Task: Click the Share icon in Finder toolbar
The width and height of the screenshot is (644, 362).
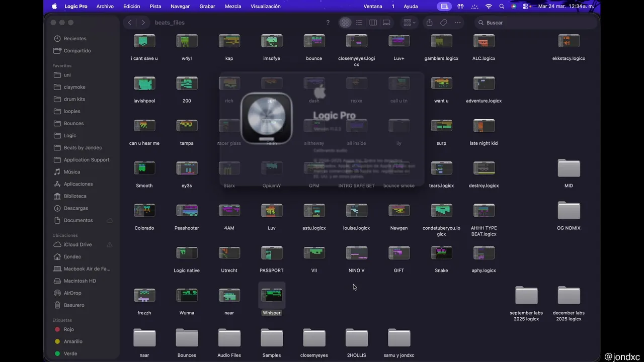Action: [x=429, y=23]
